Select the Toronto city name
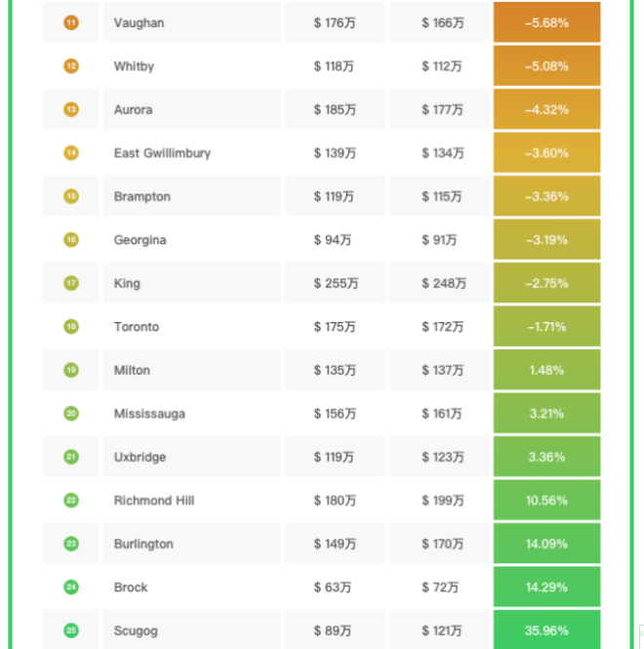 pos(137,327)
